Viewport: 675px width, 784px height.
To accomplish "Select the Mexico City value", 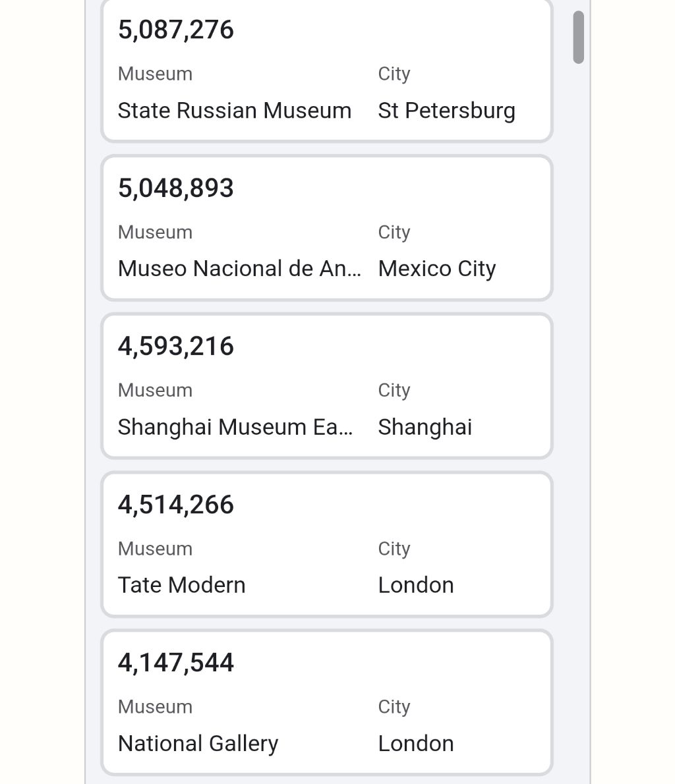I will (437, 269).
